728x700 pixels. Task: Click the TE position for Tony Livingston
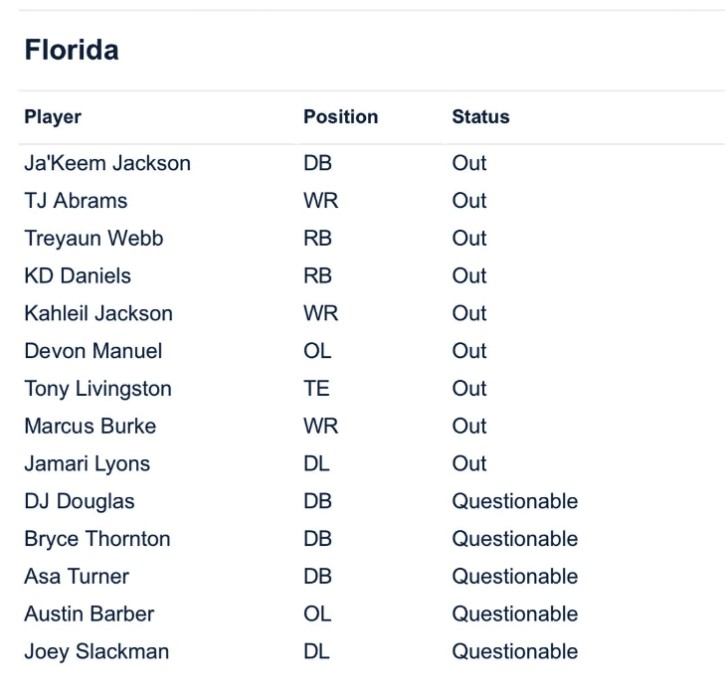pos(316,389)
